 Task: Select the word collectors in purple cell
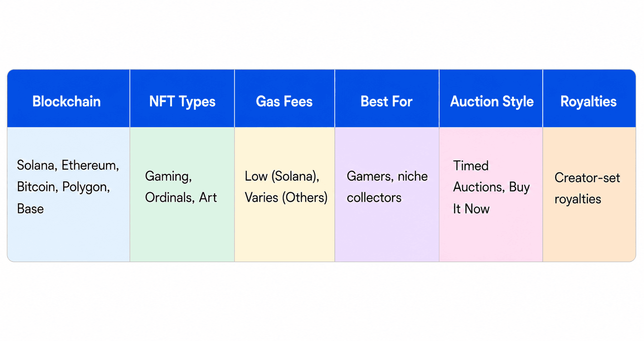(x=374, y=197)
